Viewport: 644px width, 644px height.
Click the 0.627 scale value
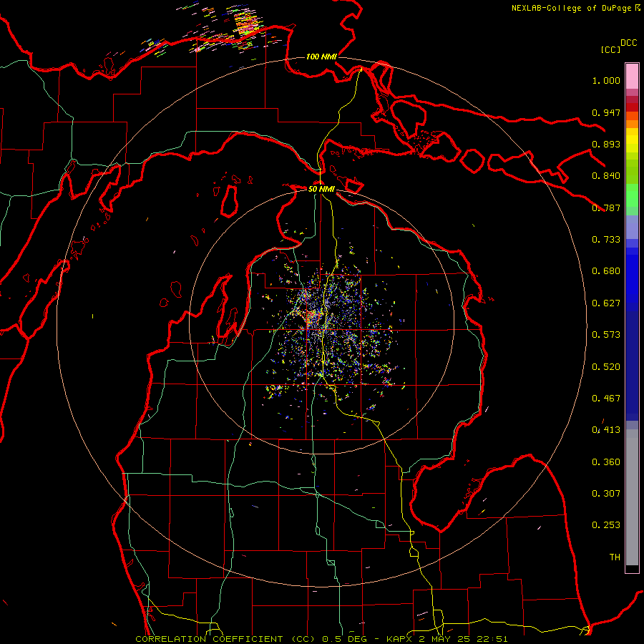point(606,303)
